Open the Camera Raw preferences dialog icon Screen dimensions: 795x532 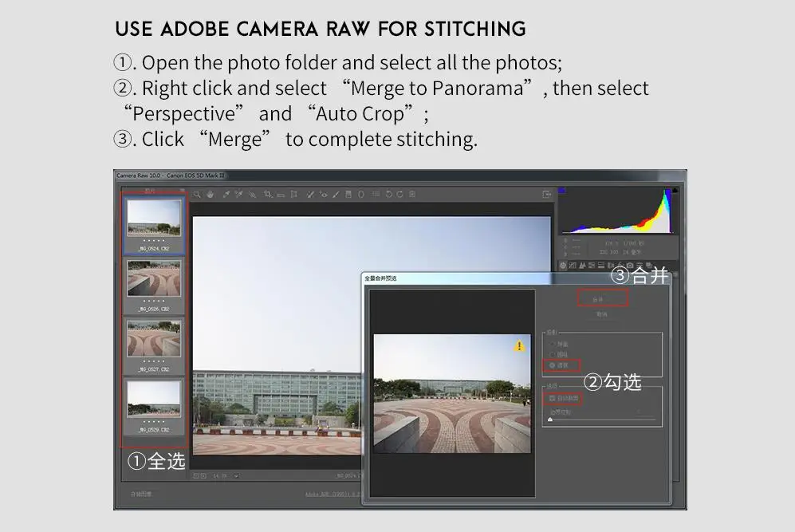[x=376, y=195]
